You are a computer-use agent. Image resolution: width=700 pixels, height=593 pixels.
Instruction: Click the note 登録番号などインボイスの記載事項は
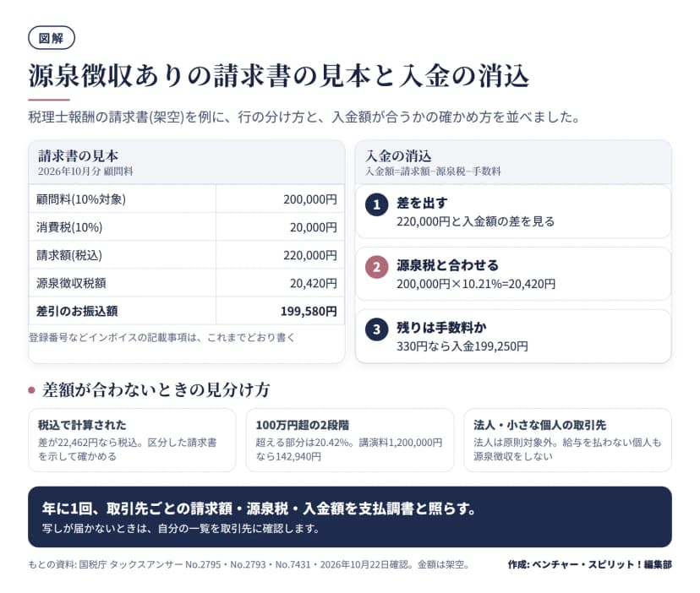[161, 337]
